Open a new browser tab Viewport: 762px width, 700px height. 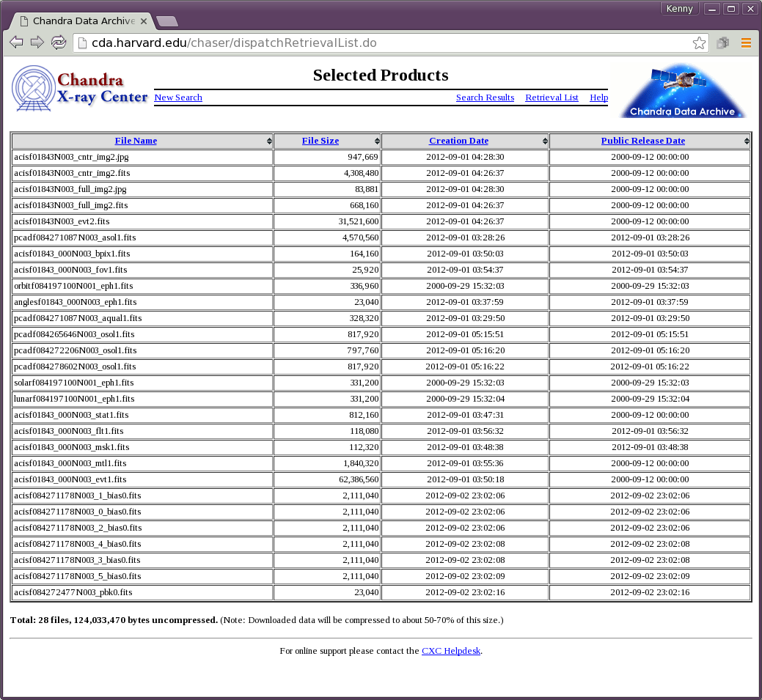click(x=167, y=21)
